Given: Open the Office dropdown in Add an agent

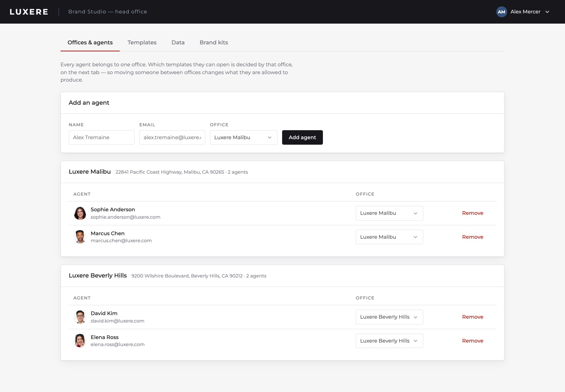Looking at the screenshot, I should pos(244,138).
